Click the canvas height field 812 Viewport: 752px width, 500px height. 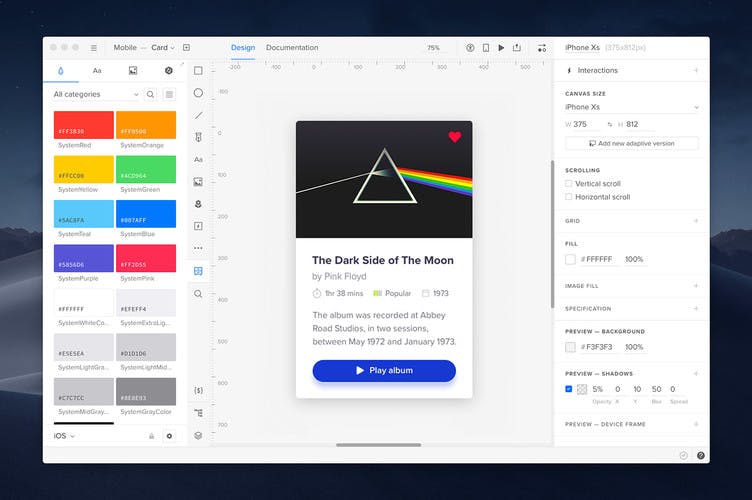coord(638,124)
